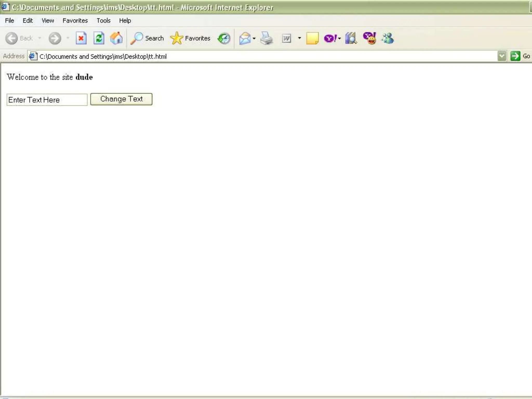This screenshot has width=532, height=399.
Task: Open the Yahoo Messenger smiley icon
Action: 369,38
